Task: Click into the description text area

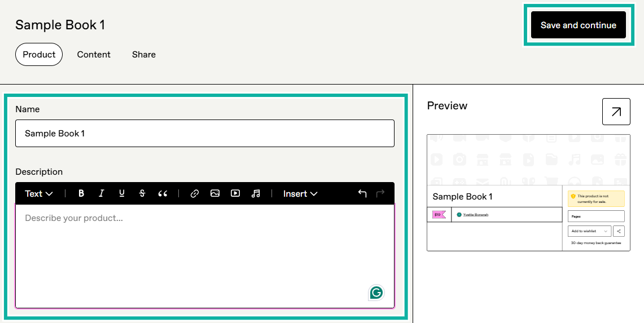Action: coord(205,256)
